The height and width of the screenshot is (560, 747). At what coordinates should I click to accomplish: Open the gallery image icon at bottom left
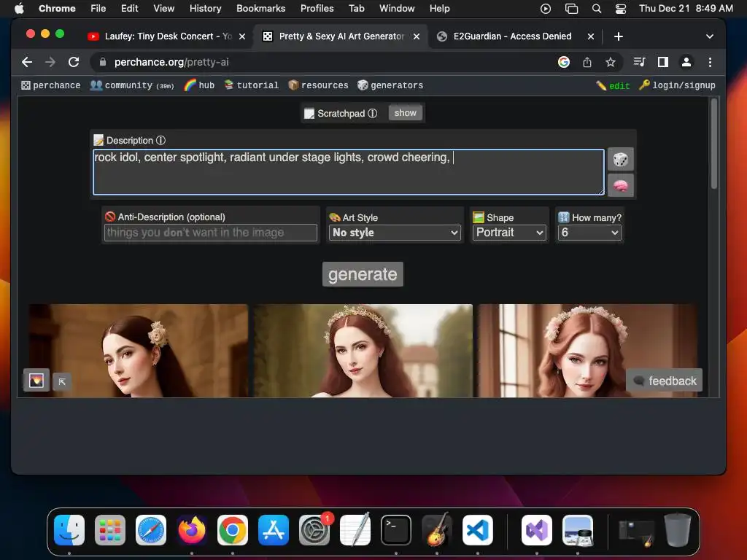coord(36,381)
